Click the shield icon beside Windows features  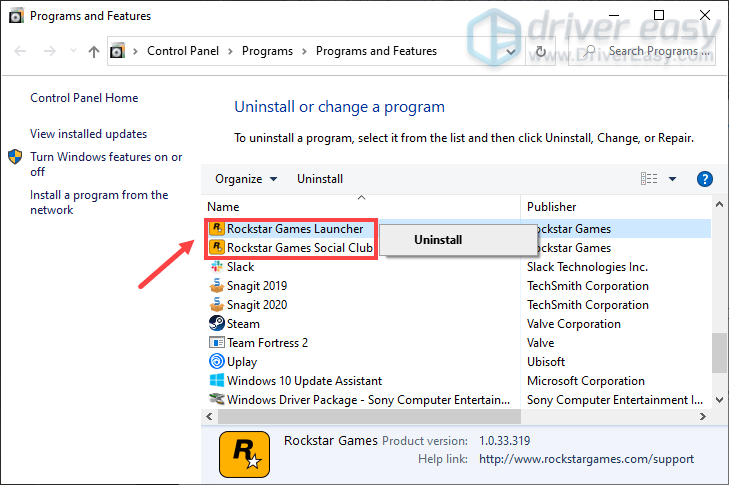coord(15,157)
